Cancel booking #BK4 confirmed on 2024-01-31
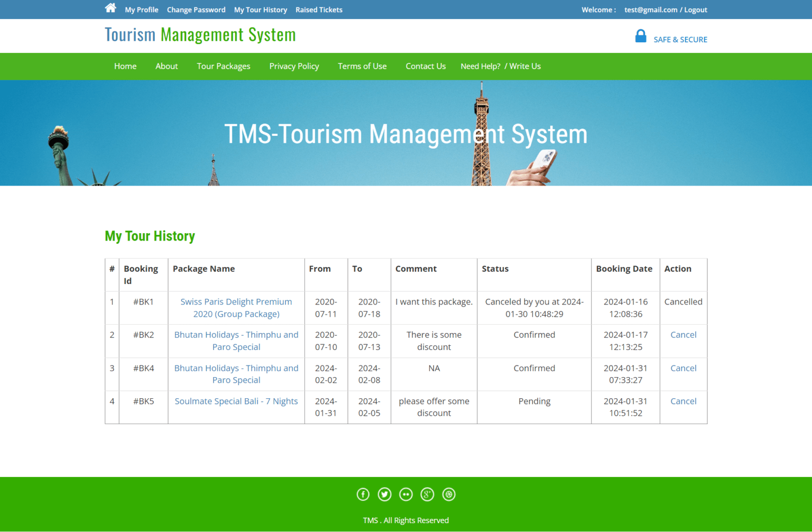812x532 pixels. click(x=683, y=368)
